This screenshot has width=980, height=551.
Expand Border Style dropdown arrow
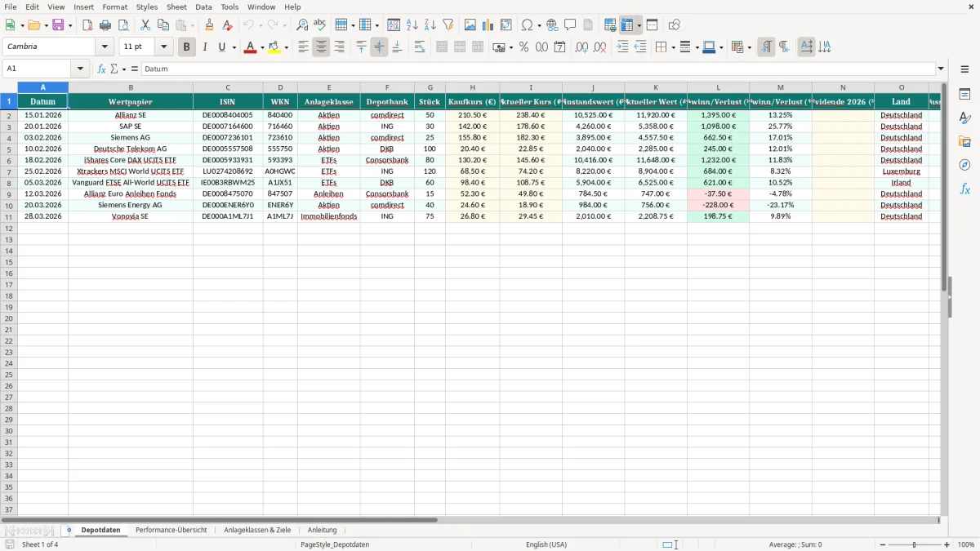coord(697,47)
